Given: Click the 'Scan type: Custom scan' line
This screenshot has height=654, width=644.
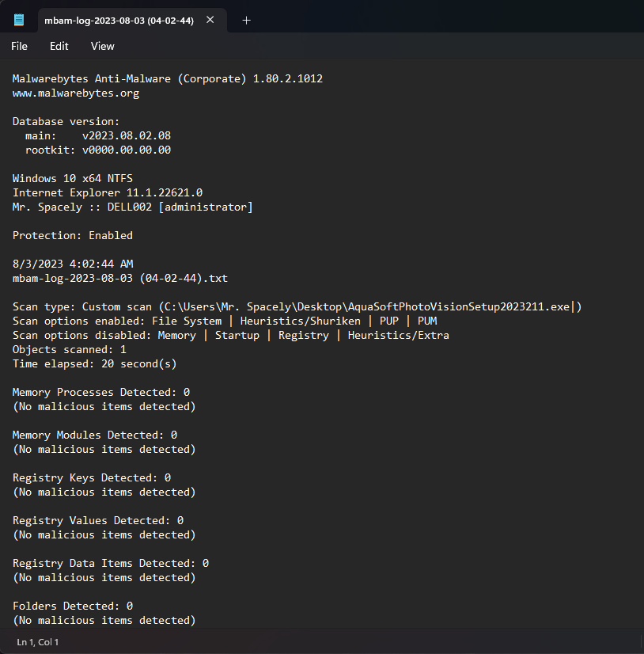Looking at the screenshot, I should pyautogui.click(x=297, y=307).
